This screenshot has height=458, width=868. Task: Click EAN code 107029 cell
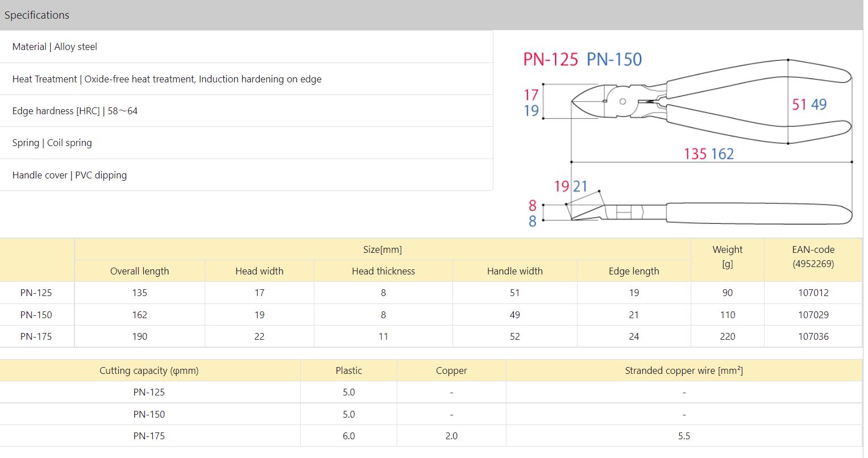coord(813,315)
